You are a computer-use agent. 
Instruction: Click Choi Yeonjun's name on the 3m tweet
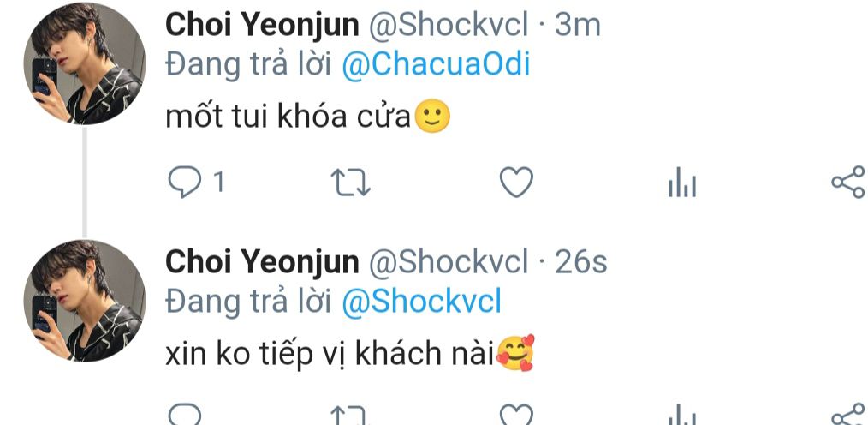(x=262, y=26)
